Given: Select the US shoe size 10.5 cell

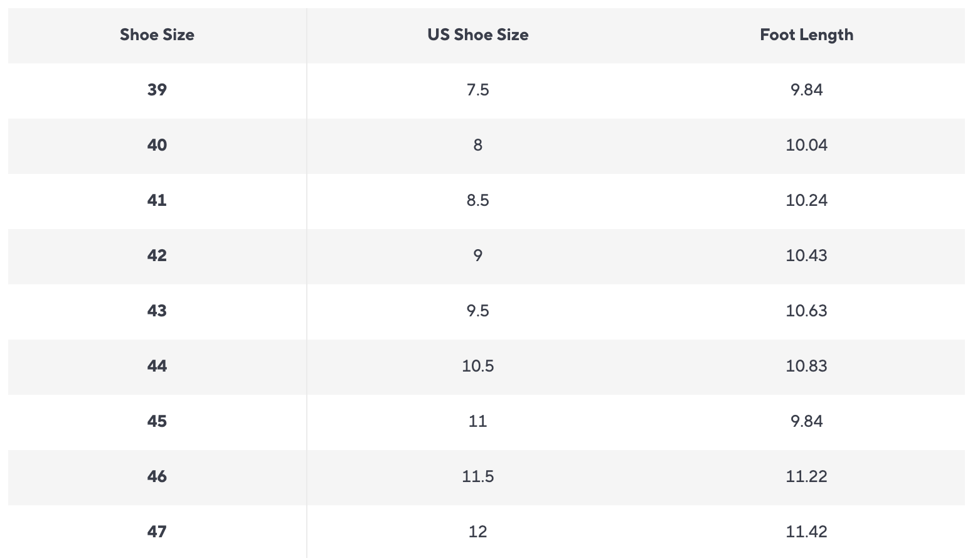Looking at the screenshot, I should 477,366.
